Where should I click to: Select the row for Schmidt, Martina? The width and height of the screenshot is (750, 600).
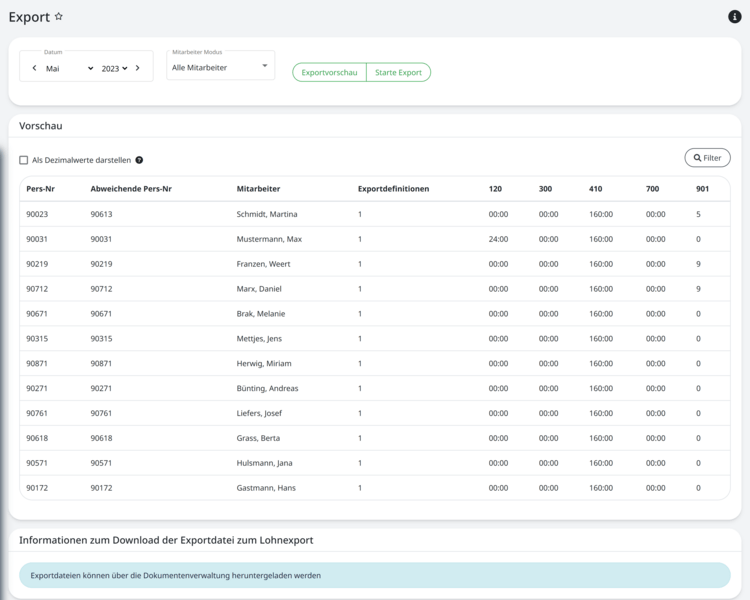pos(266,214)
